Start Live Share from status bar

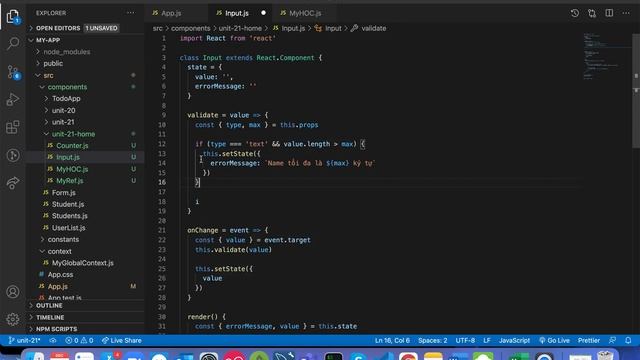pyautogui.click(x=122, y=340)
